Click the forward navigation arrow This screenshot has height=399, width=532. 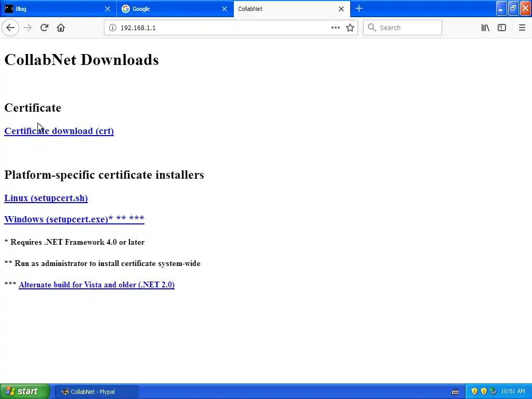28,28
